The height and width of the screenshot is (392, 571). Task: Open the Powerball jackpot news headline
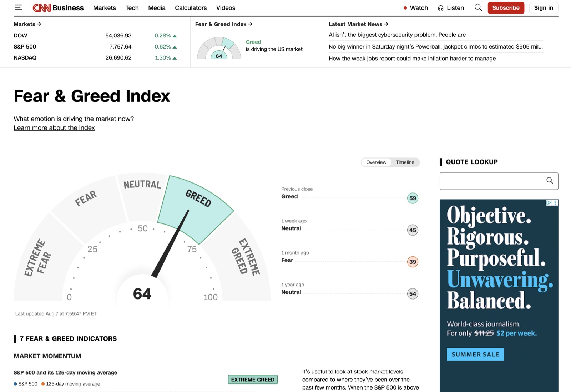[x=436, y=46]
